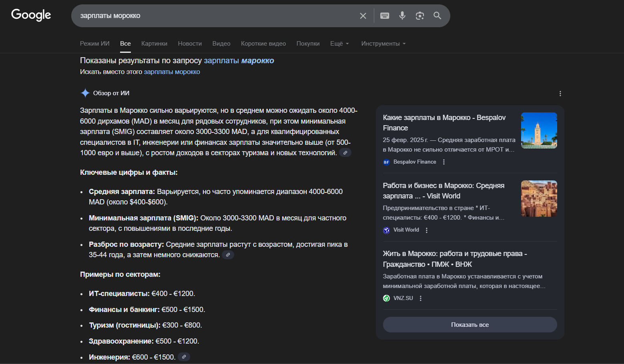Switch to the Картинки tab
624x364 pixels.
154,44
